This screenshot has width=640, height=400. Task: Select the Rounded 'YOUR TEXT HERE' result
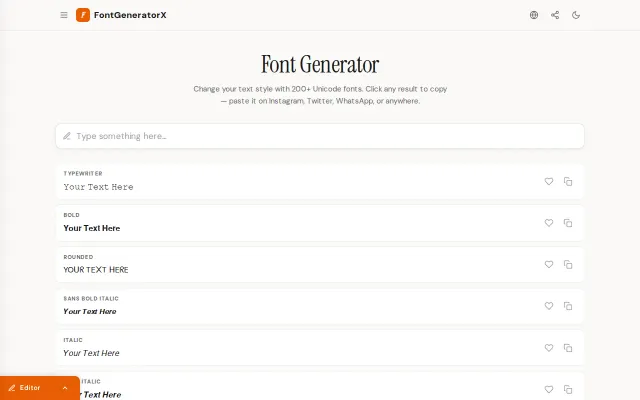pos(96,270)
